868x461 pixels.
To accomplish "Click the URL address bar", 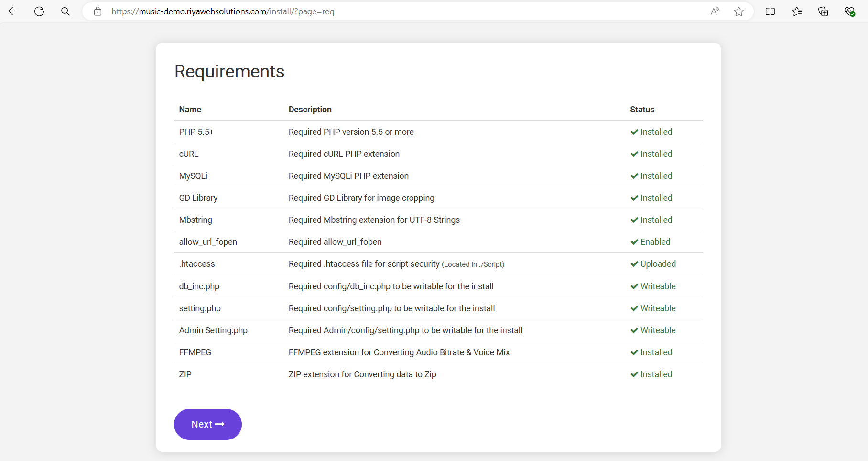I will (x=382, y=11).
